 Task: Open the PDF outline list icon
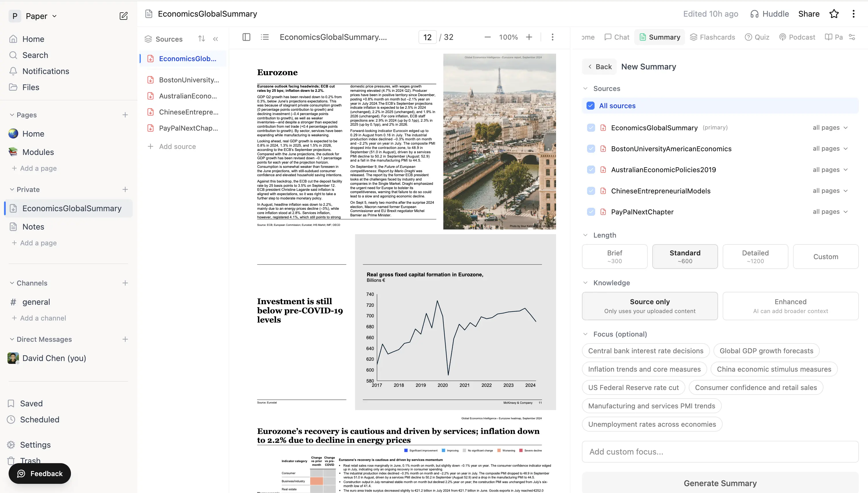tap(265, 37)
